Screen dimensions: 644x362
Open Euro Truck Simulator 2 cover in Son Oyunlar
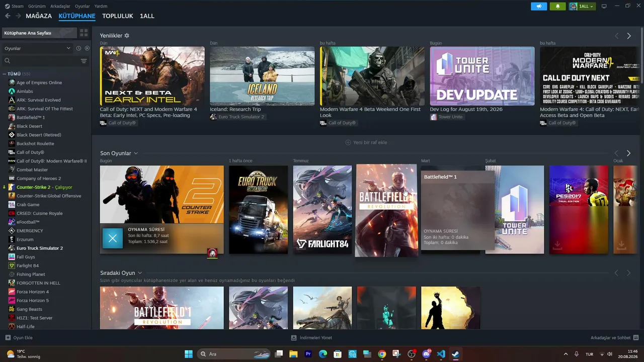pos(258,210)
